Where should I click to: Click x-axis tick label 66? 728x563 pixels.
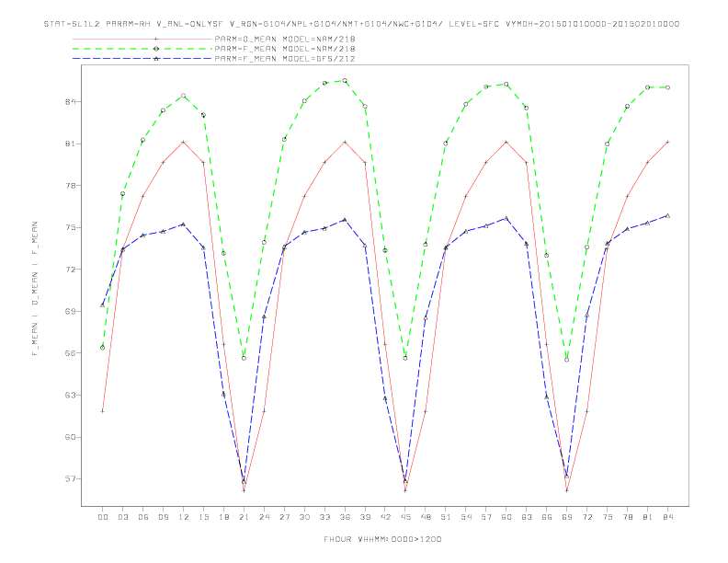click(x=547, y=517)
